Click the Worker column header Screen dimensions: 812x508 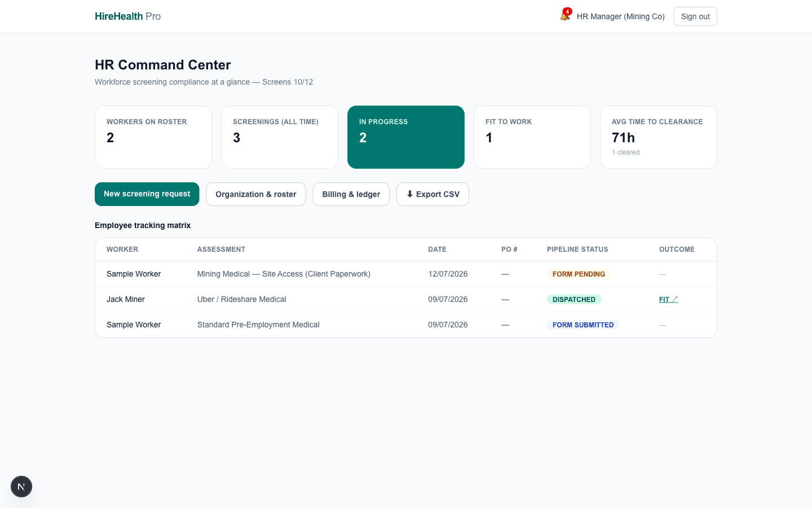122,249
